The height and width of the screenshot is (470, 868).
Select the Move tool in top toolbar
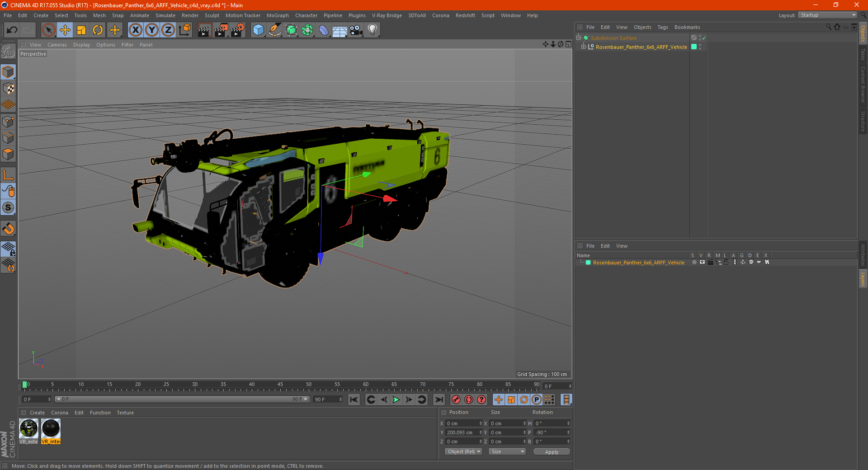[x=65, y=30]
